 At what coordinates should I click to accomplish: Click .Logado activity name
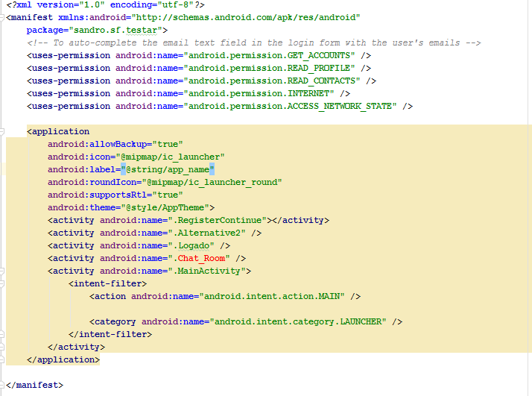pos(191,245)
